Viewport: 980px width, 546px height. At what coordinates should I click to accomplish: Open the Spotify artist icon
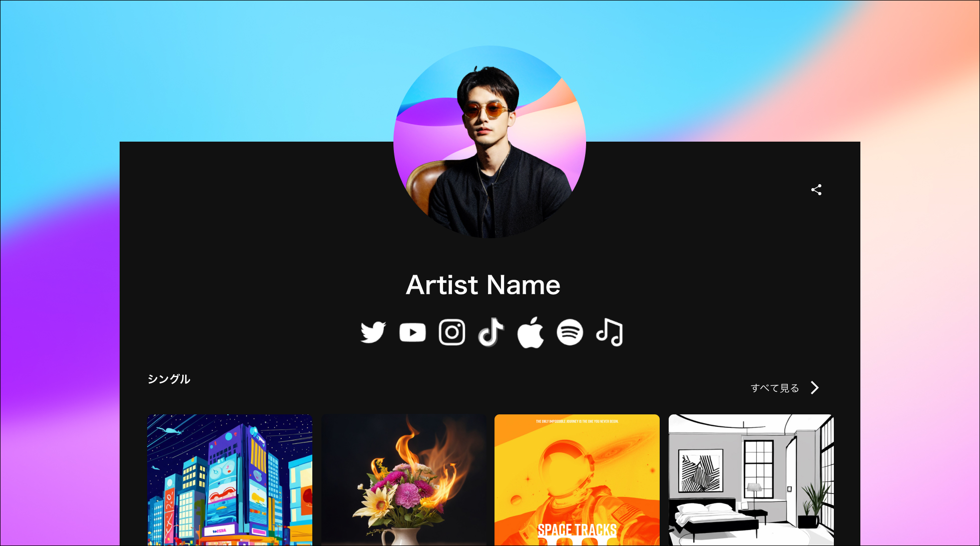coord(570,332)
